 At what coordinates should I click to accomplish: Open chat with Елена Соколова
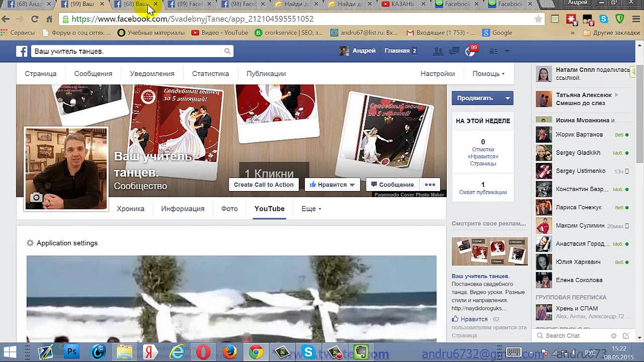coord(583,280)
